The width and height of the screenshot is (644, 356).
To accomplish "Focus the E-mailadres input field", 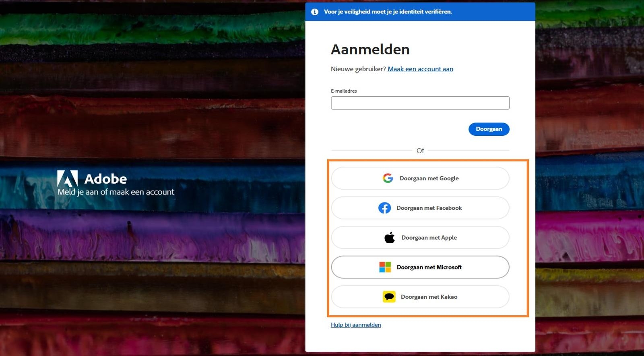I will point(420,103).
